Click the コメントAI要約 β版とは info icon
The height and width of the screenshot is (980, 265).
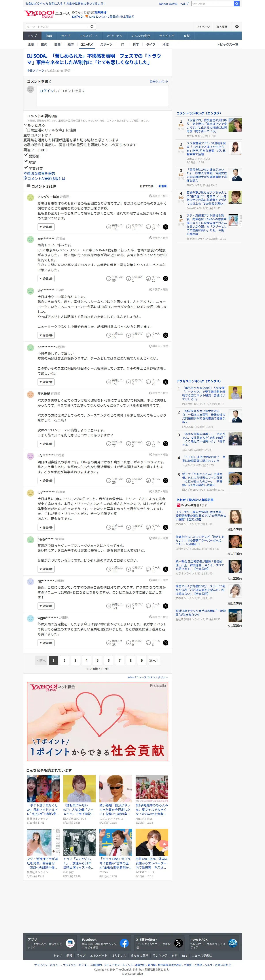pos(26,178)
